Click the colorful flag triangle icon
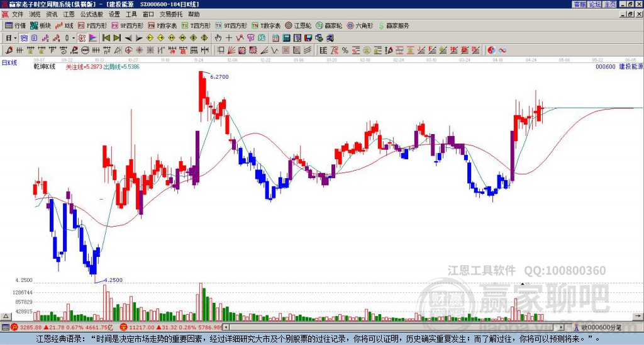Image resolution: width=644 pixels, height=345 pixels. (93, 38)
